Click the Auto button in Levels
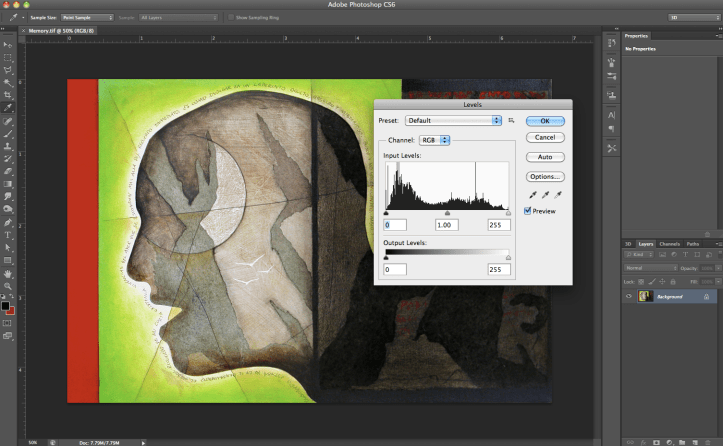 (545, 157)
